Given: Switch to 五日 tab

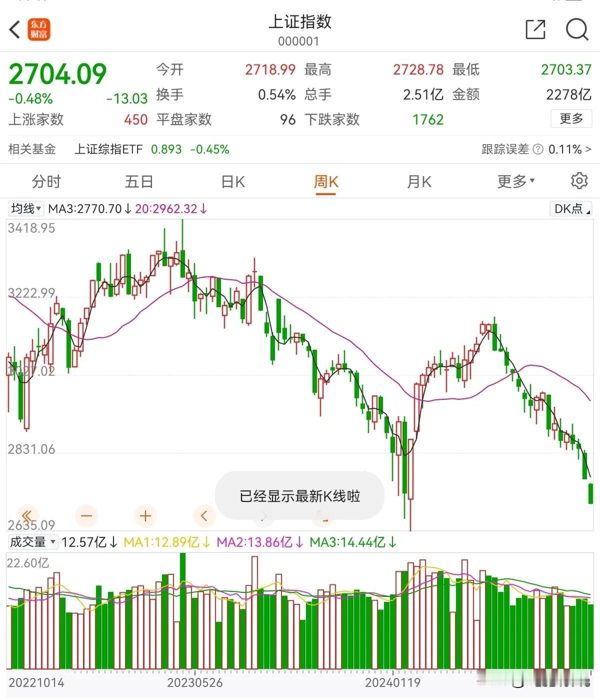Looking at the screenshot, I should pos(139,181).
